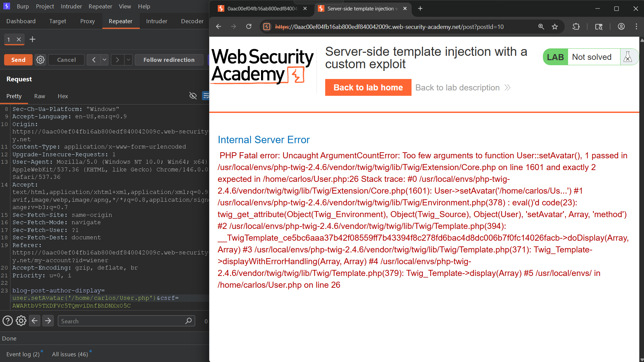
Task: Click the Cancel button
Action: [66, 60]
